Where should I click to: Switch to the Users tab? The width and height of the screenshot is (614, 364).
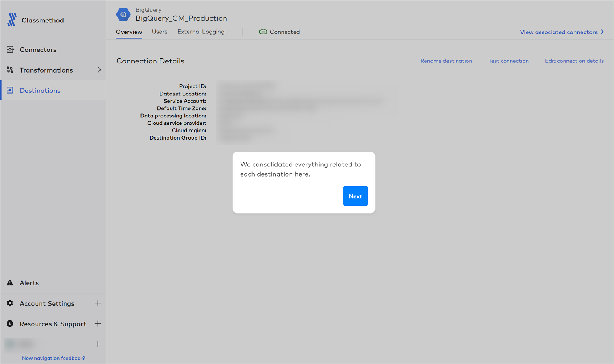point(160,32)
